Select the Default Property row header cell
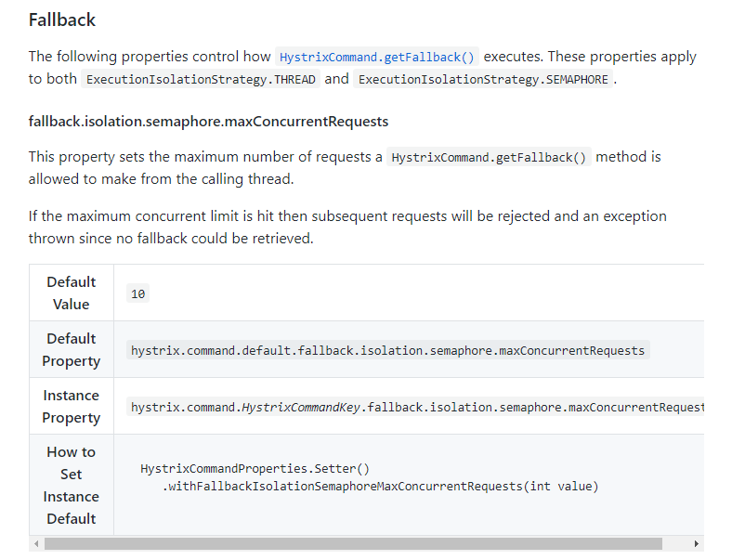Viewport: 745px width, 560px height. click(72, 349)
